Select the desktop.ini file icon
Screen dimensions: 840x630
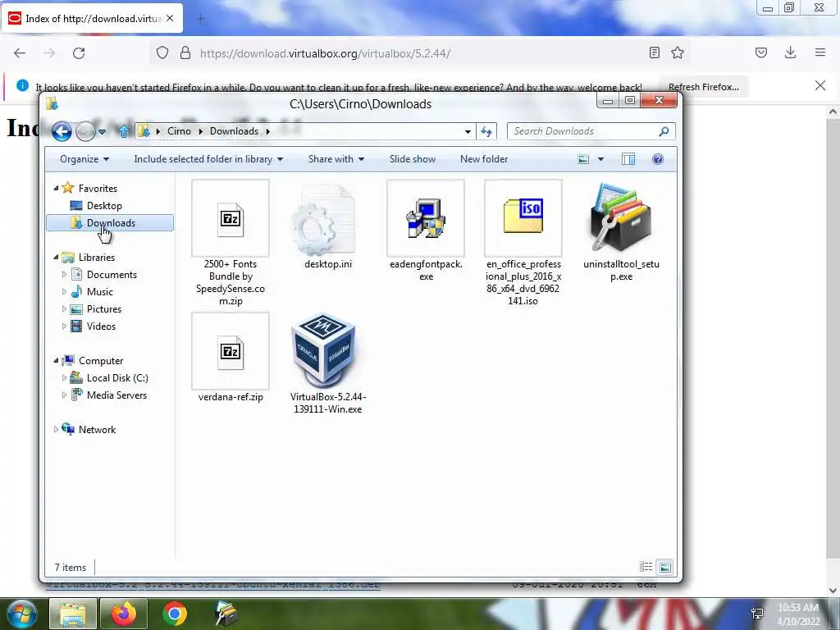(x=324, y=220)
